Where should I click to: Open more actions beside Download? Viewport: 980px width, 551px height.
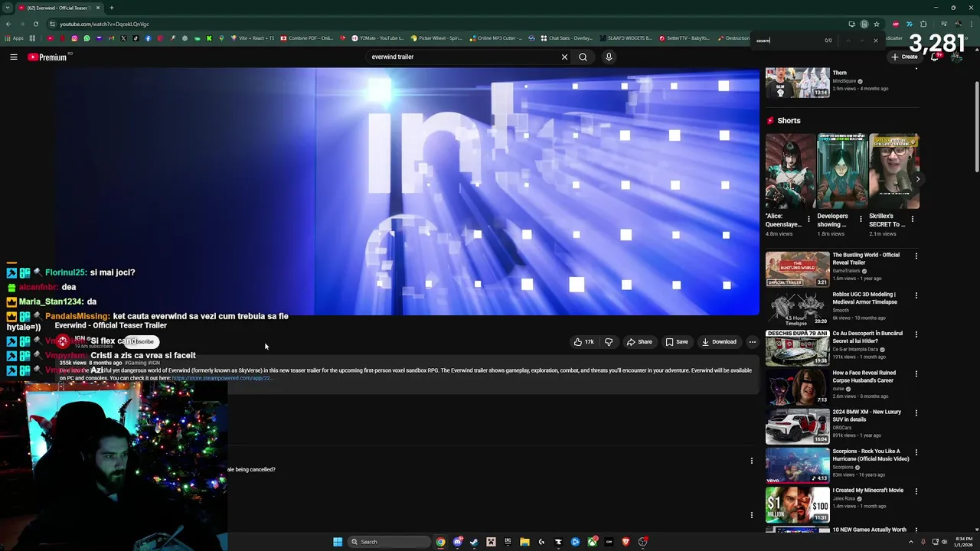pos(753,342)
